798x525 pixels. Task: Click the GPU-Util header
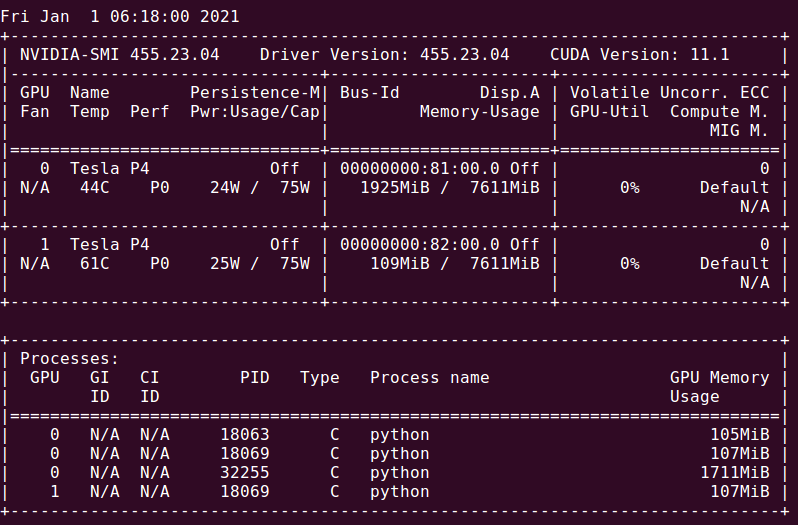tap(609, 111)
